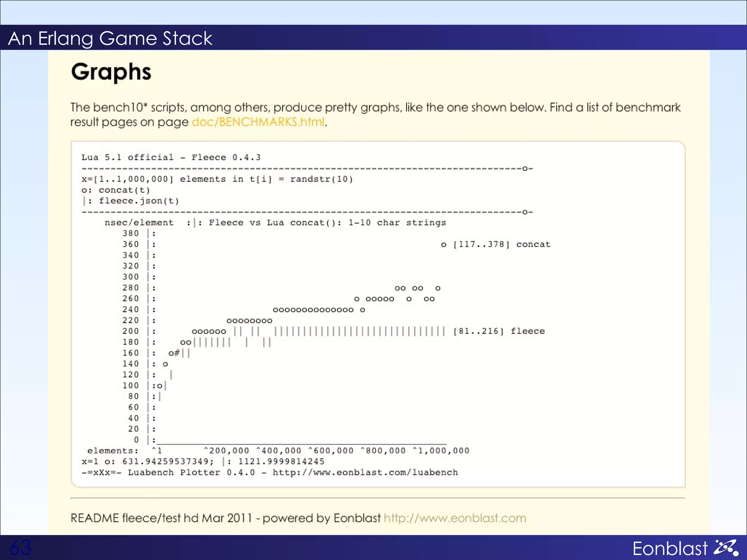Click the '[117..378] concat' label
The image size is (747, 560).
[x=502, y=244]
